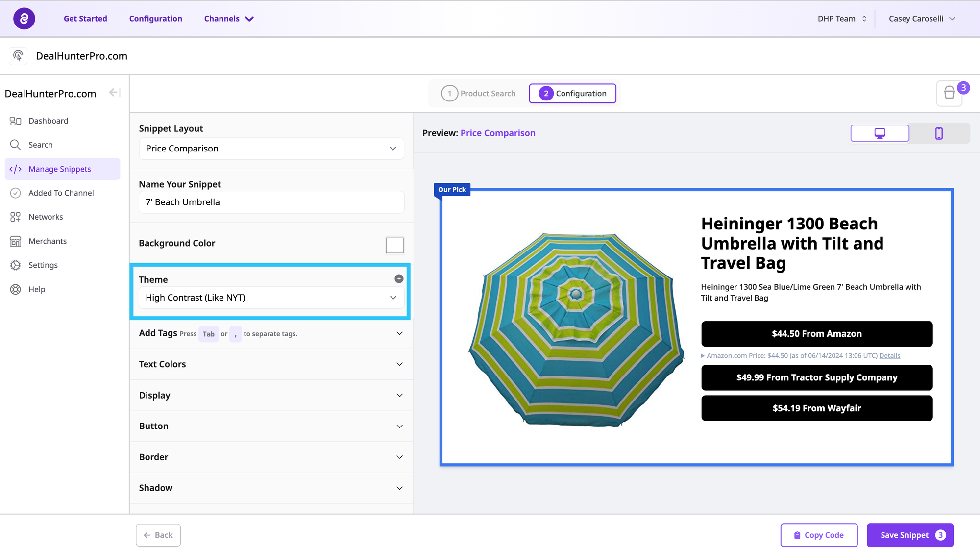Click the Theme plus info icon

click(x=399, y=279)
